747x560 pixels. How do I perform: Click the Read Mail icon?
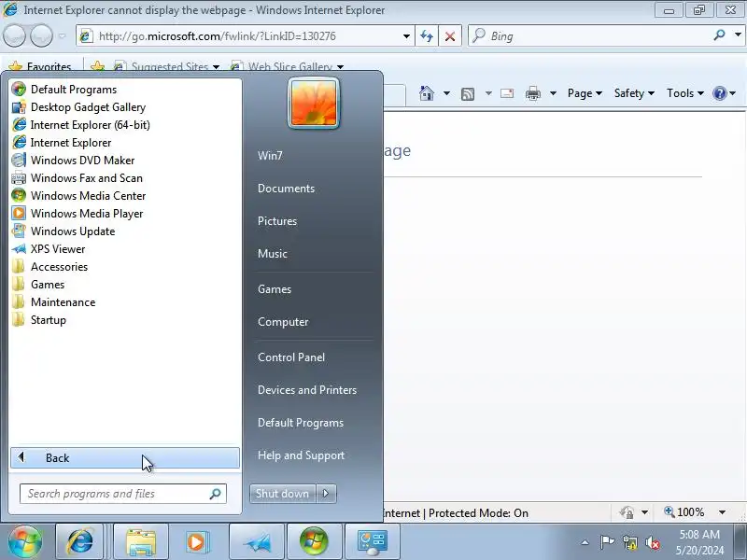(507, 93)
